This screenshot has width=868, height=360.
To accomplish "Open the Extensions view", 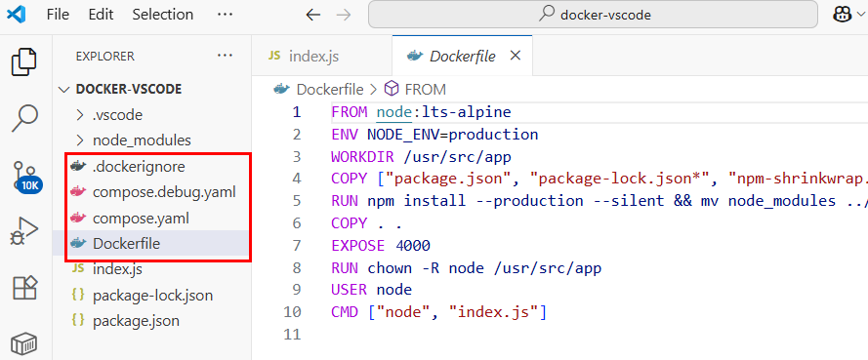I will pyautogui.click(x=25, y=288).
